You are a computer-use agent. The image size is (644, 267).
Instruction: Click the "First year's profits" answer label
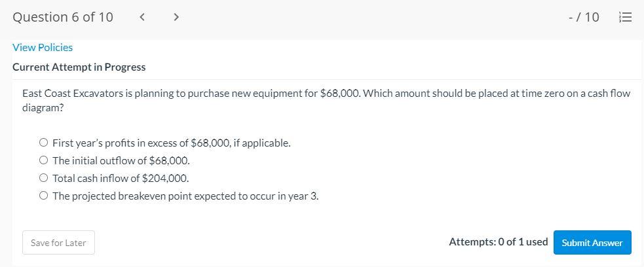(171, 143)
